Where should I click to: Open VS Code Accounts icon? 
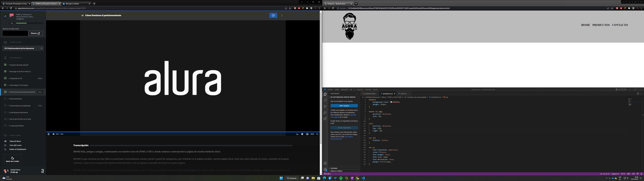coord(325,163)
